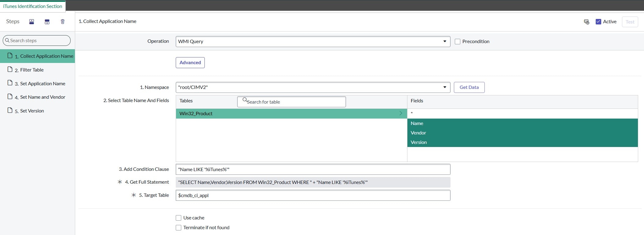Uncheck the Active checkbox

click(598, 22)
